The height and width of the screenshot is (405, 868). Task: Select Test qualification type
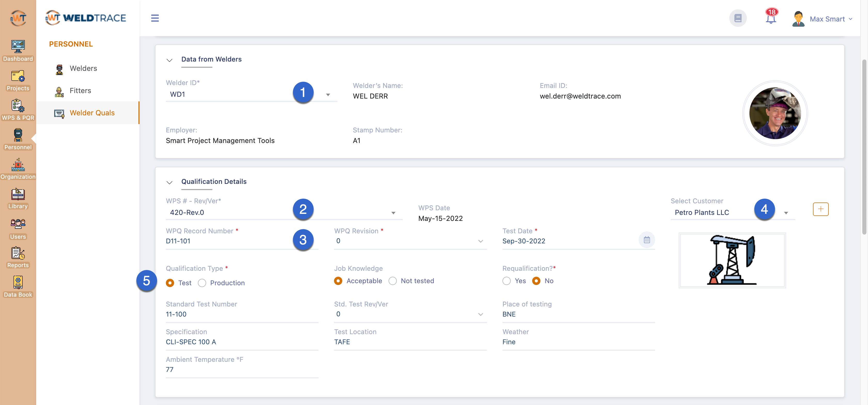[170, 283]
